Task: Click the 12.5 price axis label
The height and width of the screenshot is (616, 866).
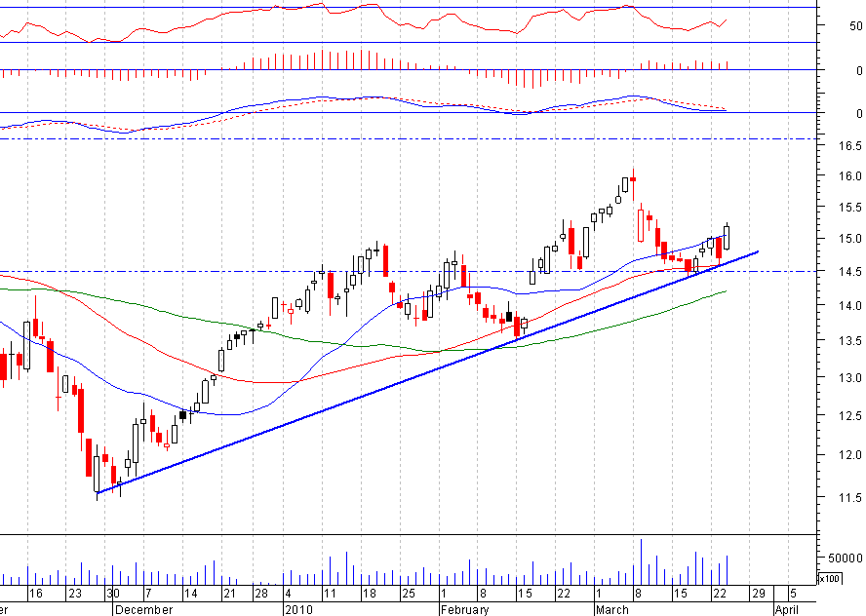Action: pyautogui.click(x=850, y=416)
